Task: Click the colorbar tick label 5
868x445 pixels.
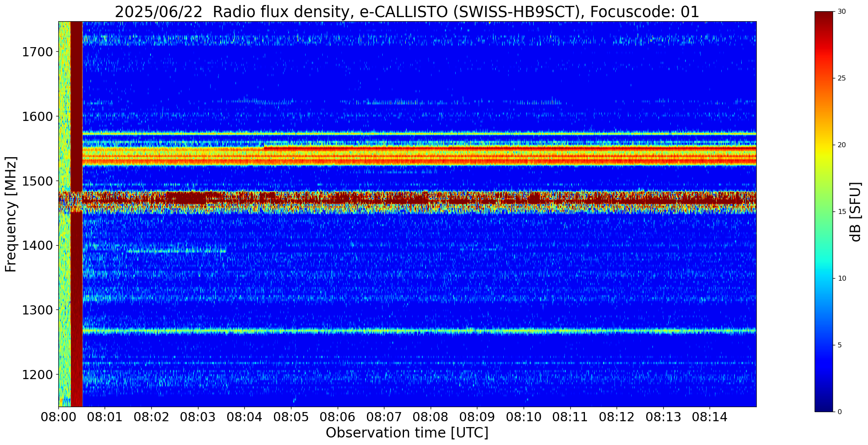Action: (840, 345)
